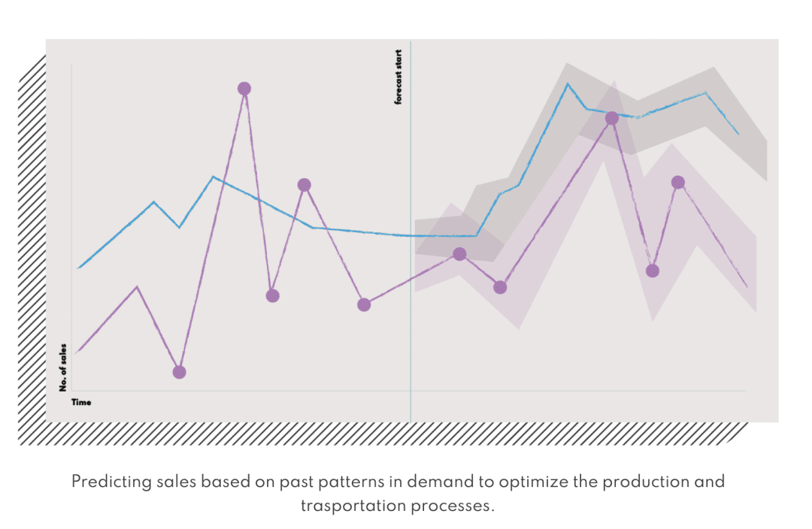
Task: Click the lowest purple data point marker
Action: point(179,372)
